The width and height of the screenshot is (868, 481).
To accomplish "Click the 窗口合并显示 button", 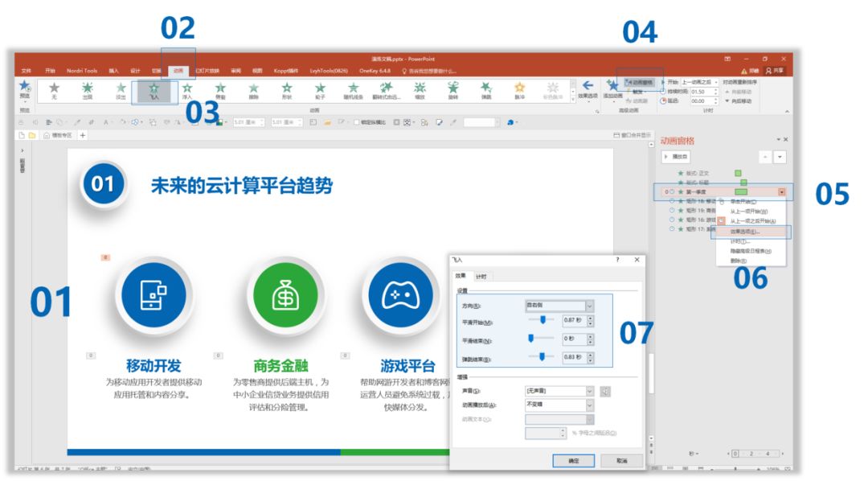I will click(632, 135).
